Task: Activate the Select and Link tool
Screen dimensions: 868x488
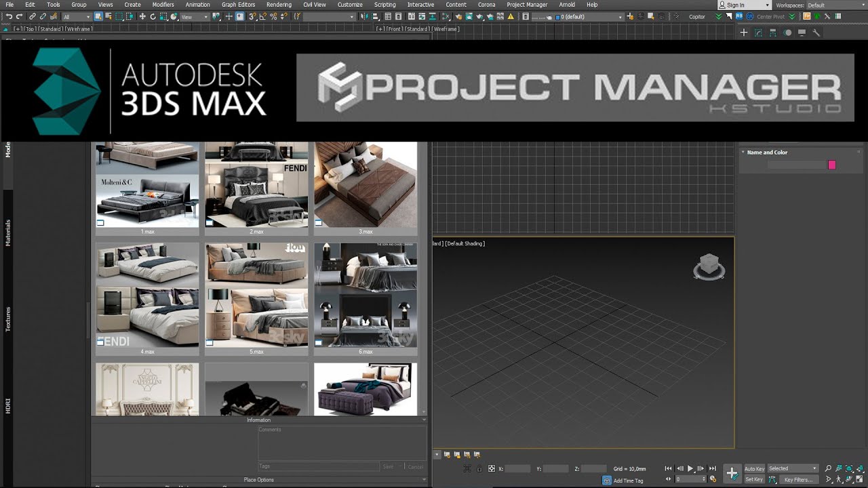Action: pyautogui.click(x=32, y=16)
